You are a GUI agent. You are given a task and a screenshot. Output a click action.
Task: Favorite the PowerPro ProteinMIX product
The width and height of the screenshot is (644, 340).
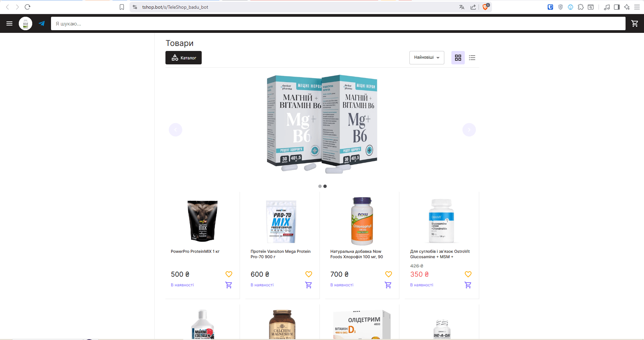tap(229, 274)
